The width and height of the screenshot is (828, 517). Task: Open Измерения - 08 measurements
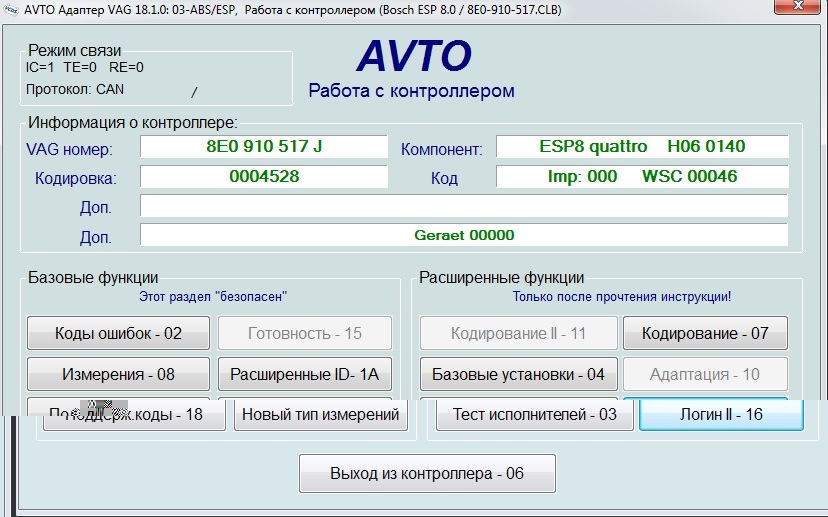(118, 374)
